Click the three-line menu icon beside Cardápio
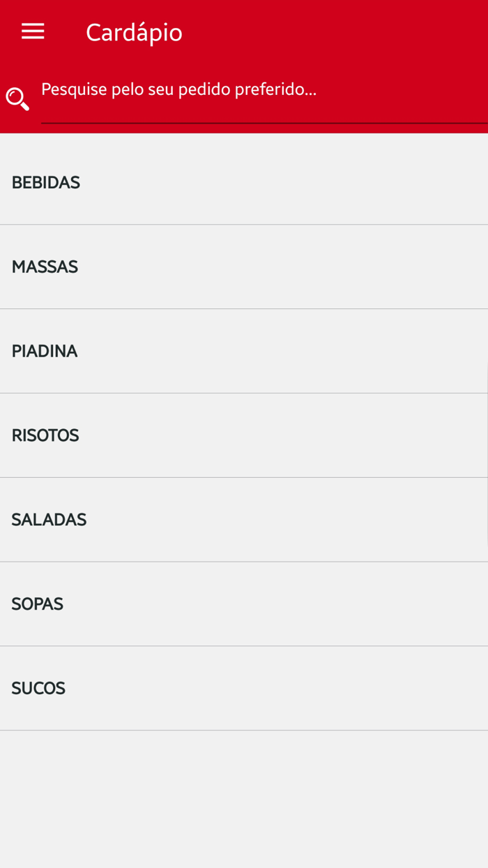488x868 pixels. (x=33, y=31)
